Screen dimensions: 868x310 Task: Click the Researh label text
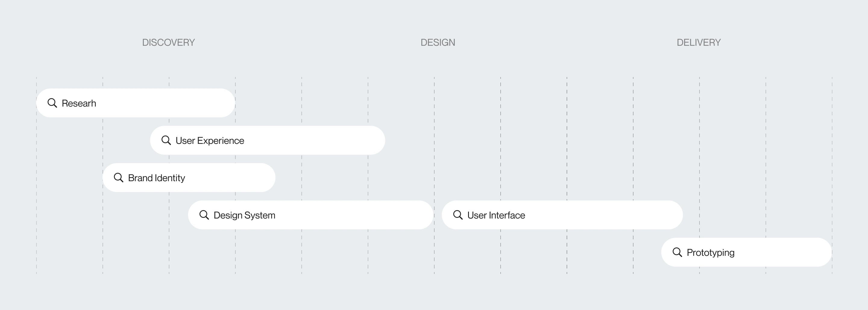coord(79,103)
